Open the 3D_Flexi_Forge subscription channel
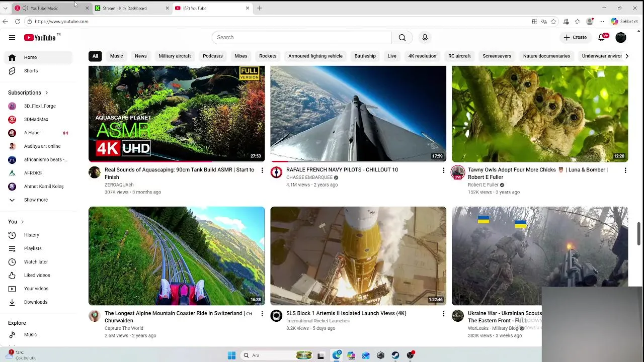644x362 pixels. coord(39,106)
